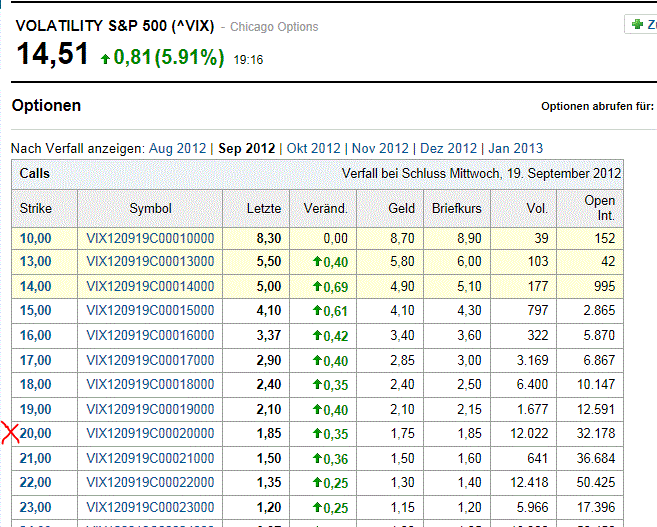Open symbol VIX120919C00020000
Screen dimensions: 657x527
pos(150,433)
